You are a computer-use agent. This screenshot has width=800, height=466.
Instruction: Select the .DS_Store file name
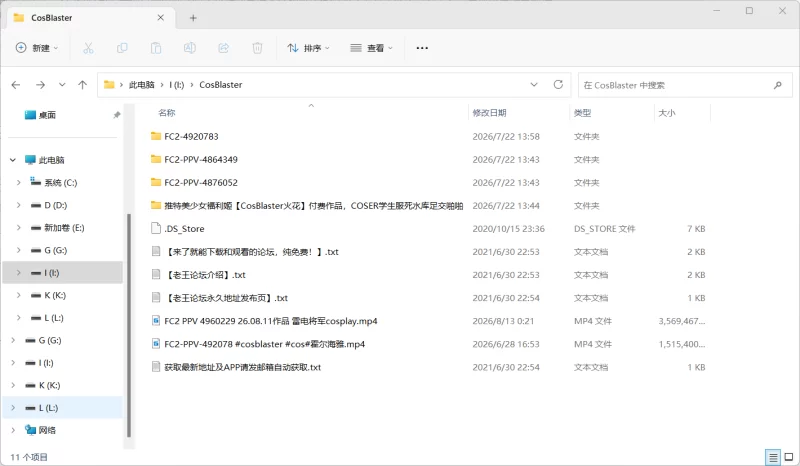pos(184,229)
